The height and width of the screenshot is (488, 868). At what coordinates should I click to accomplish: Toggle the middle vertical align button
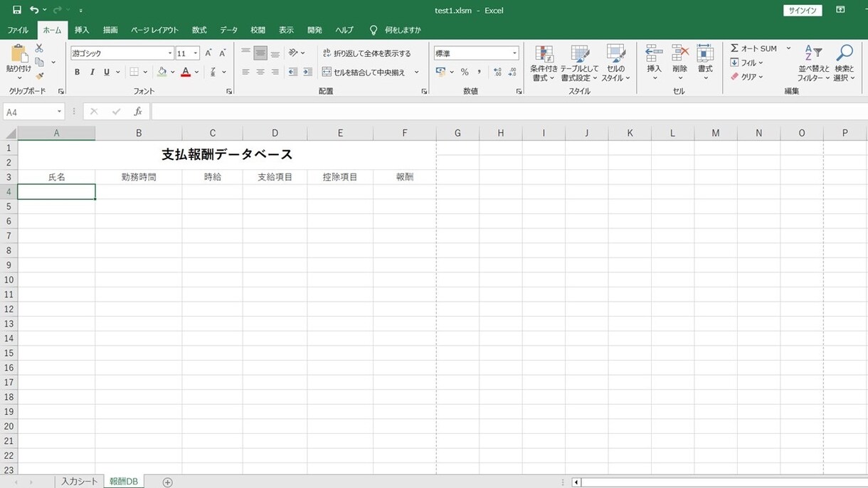[x=260, y=53]
